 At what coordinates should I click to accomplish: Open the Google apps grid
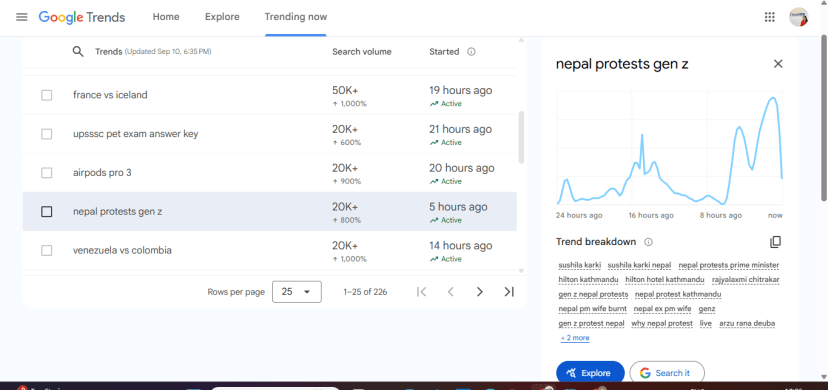click(770, 17)
